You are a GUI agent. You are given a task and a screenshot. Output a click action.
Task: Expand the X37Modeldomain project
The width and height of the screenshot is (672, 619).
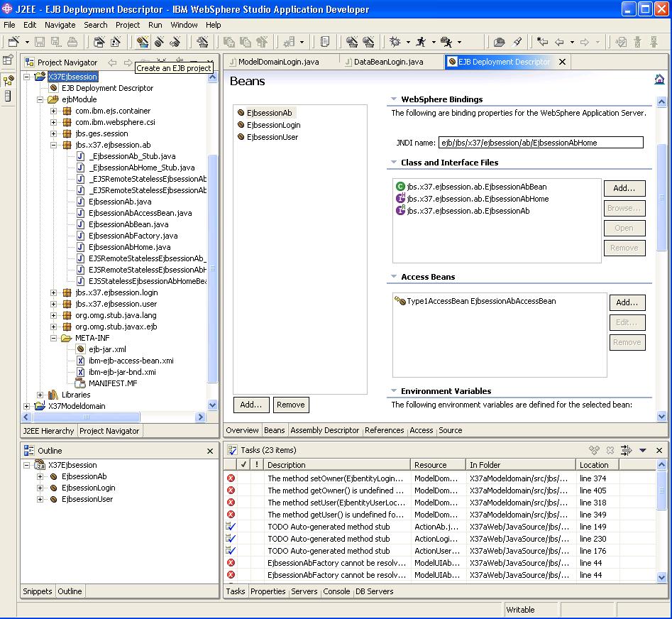coord(26,406)
